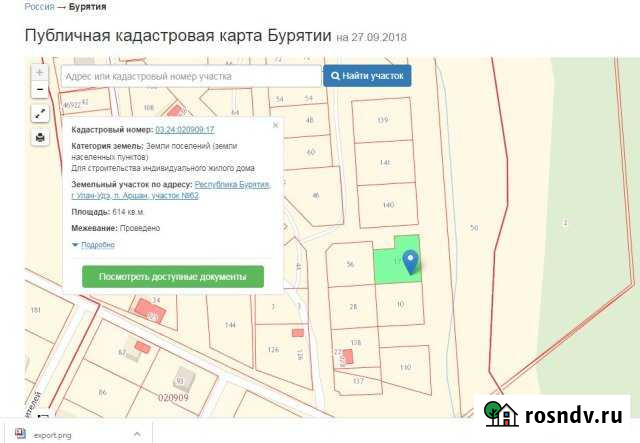Click the page title Публичная кадастровая карта Бурятии
Image resolution: width=640 pixels, height=443 pixels.
[x=178, y=36]
